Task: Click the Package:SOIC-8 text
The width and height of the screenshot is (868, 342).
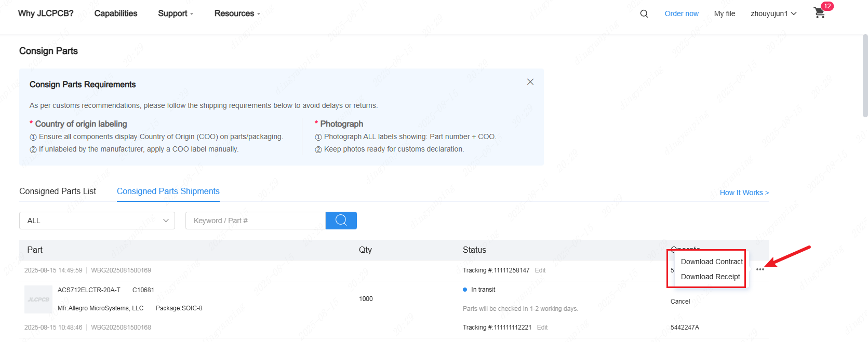Action: tap(179, 308)
